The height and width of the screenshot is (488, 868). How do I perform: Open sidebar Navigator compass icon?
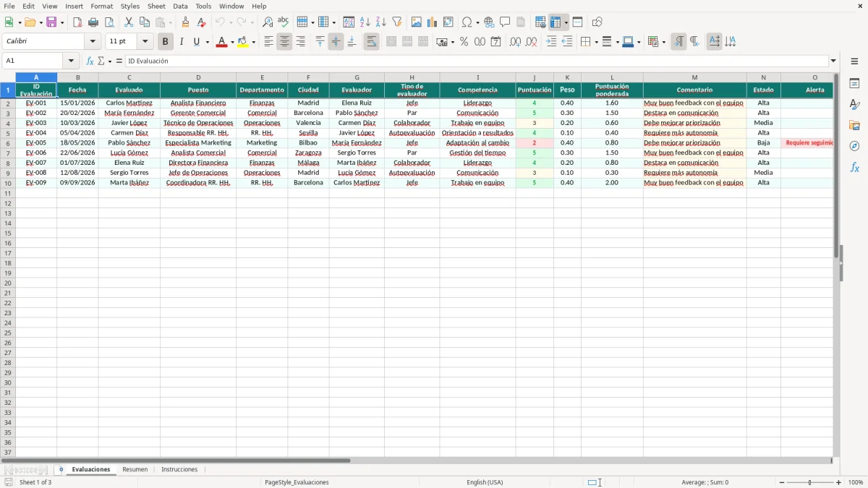pos(854,146)
